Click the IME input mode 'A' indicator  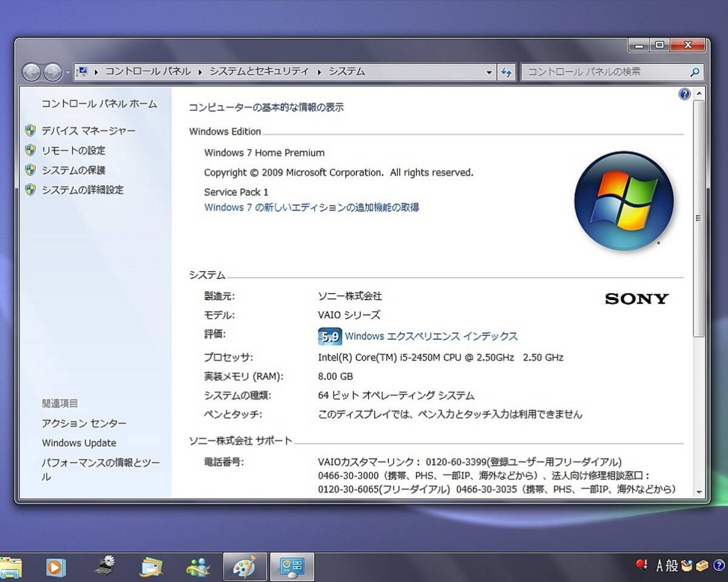[660, 566]
